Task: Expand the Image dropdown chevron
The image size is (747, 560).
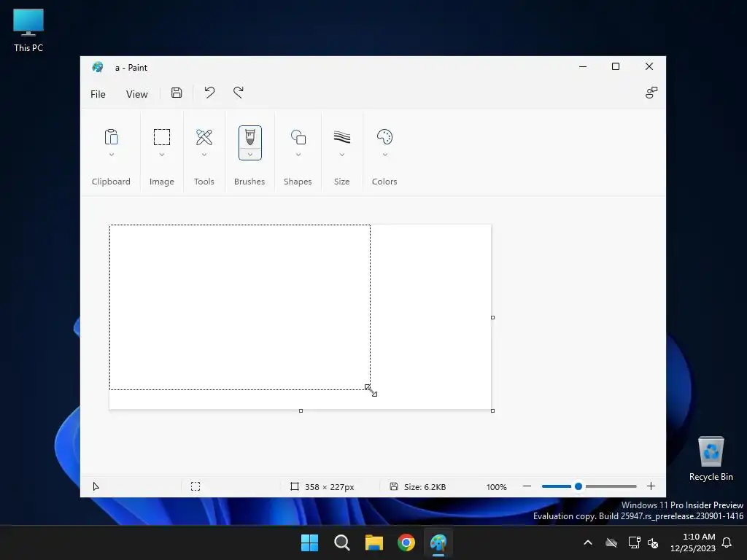Action: [x=161, y=155]
